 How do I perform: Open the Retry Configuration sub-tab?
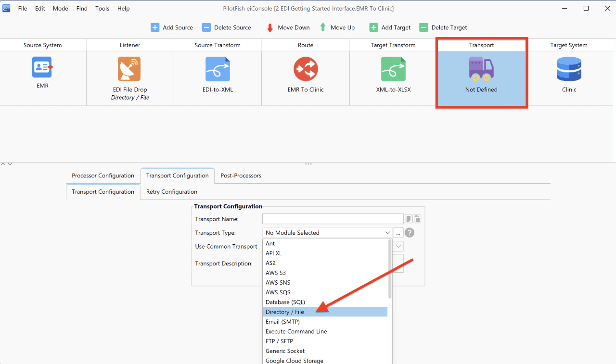coord(172,192)
